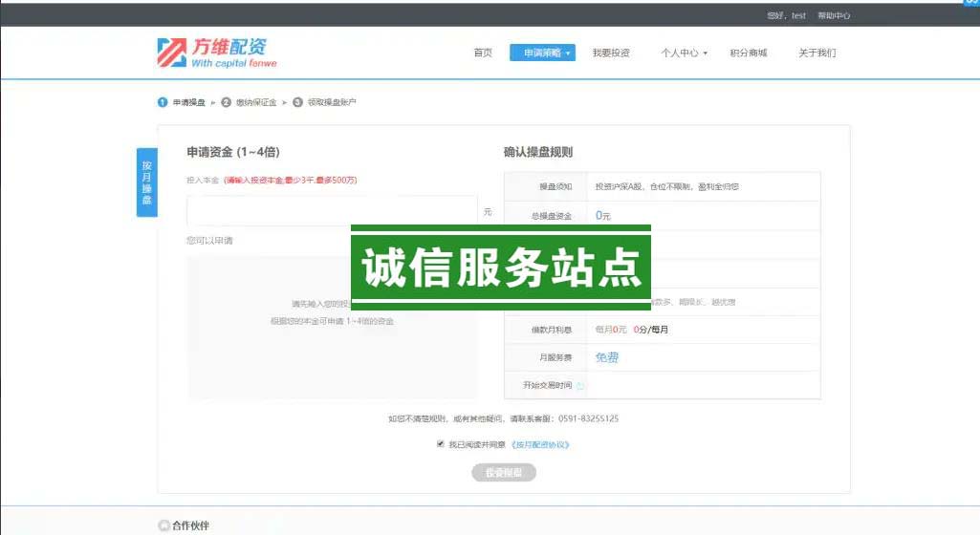This screenshot has width=980, height=535.
Task: Expand the 申请策略 dropdown menu
Action: 542,53
